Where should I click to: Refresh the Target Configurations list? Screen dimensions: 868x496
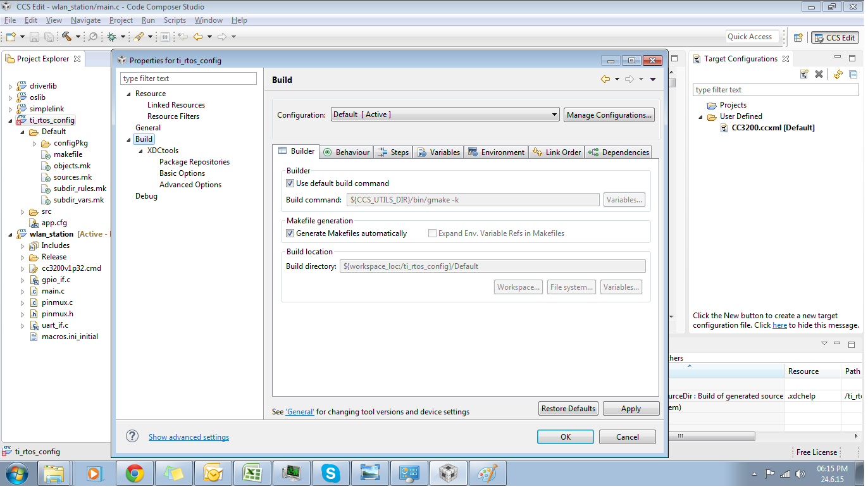click(x=838, y=74)
